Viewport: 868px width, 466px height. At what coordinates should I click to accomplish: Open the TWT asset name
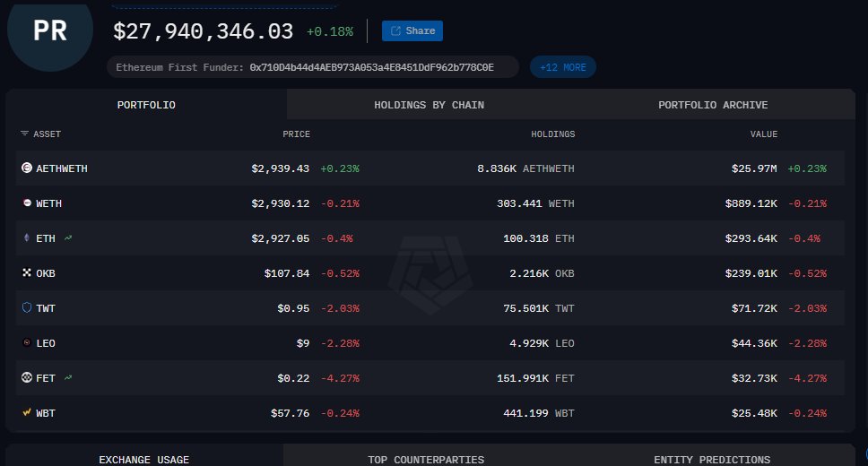click(46, 308)
